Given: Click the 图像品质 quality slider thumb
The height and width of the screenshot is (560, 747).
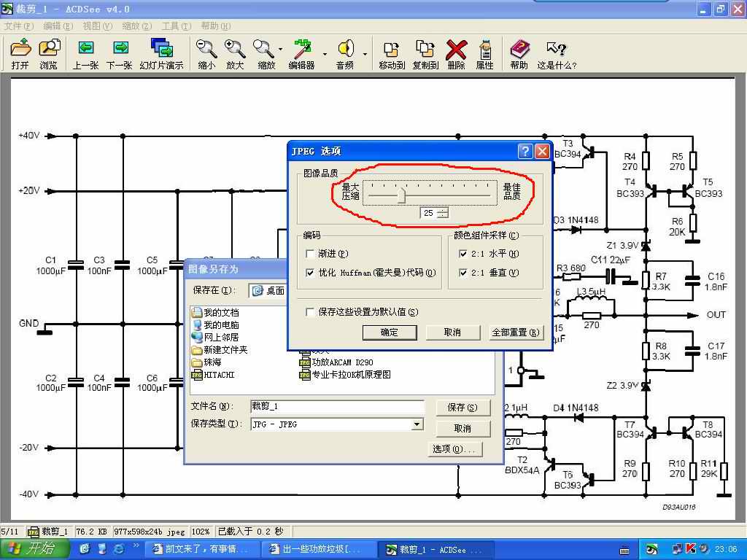Looking at the screenshot, I should [403, 195].
